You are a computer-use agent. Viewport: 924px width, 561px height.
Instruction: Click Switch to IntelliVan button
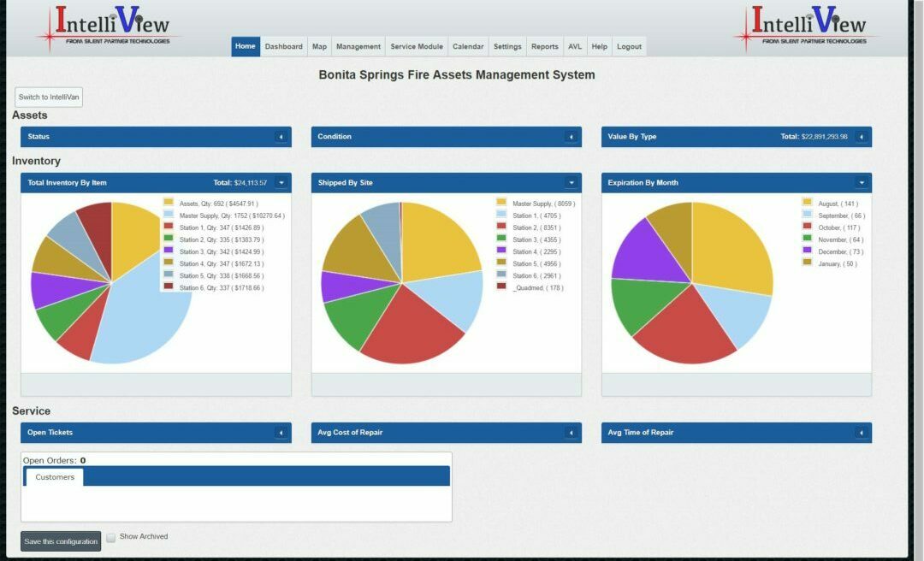[x=49, y=97]
